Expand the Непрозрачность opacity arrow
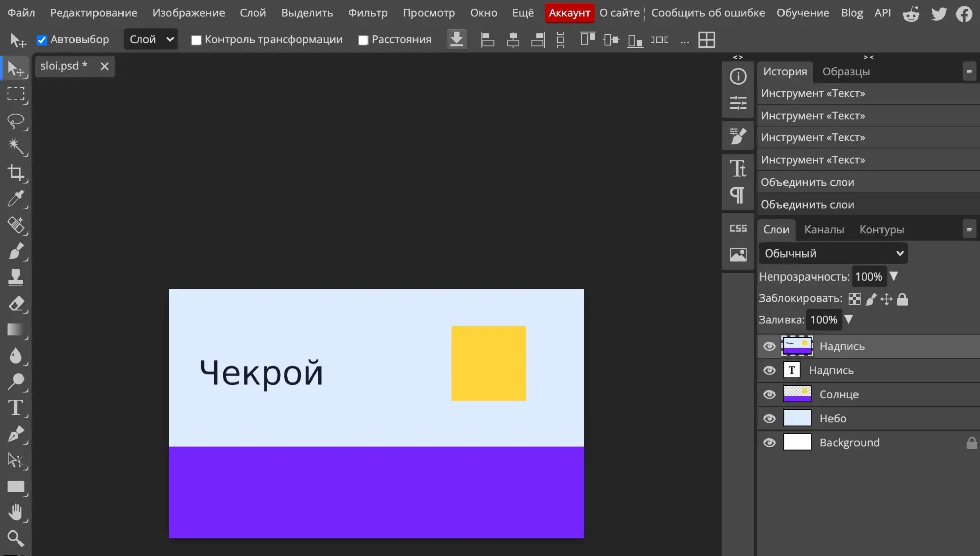Viewport: 980px width, 556px height. (894, 276)
